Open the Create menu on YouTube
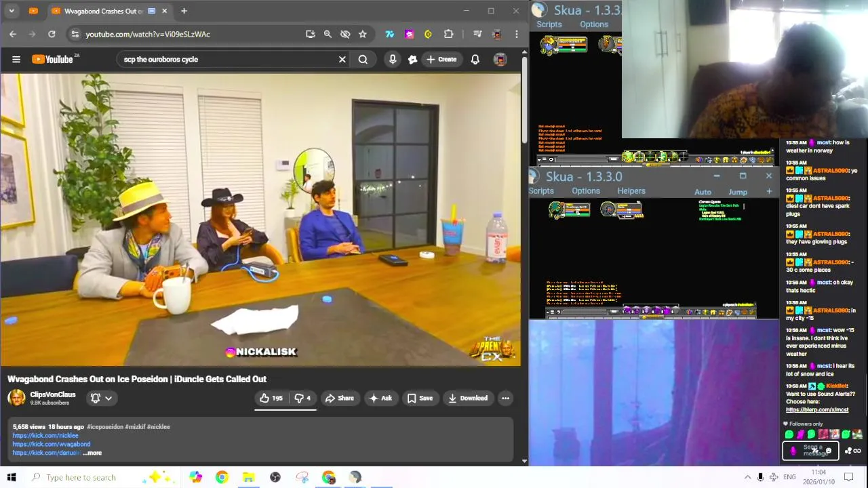 [x=441, y=60]
